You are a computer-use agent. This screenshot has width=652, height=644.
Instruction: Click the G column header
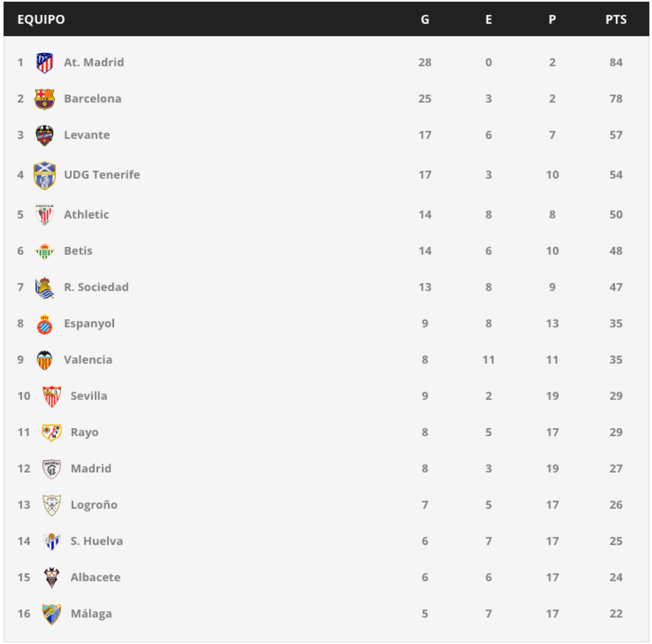click(425, 20)
